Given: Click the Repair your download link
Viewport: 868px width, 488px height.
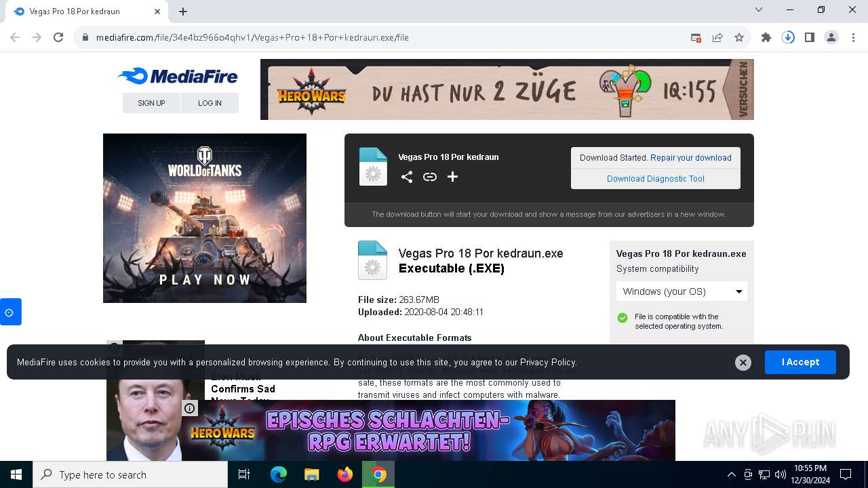Looking at the screenshot, I should point(691,158).
